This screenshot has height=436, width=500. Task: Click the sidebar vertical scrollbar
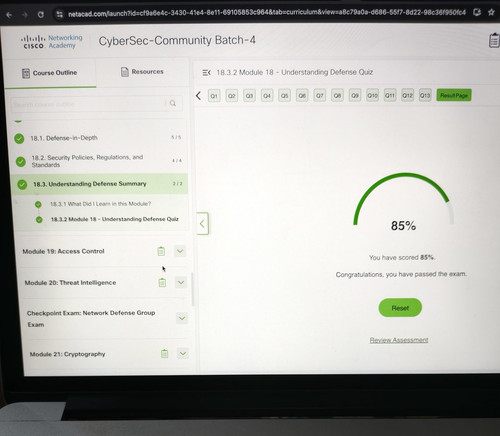tap(192, 289)
